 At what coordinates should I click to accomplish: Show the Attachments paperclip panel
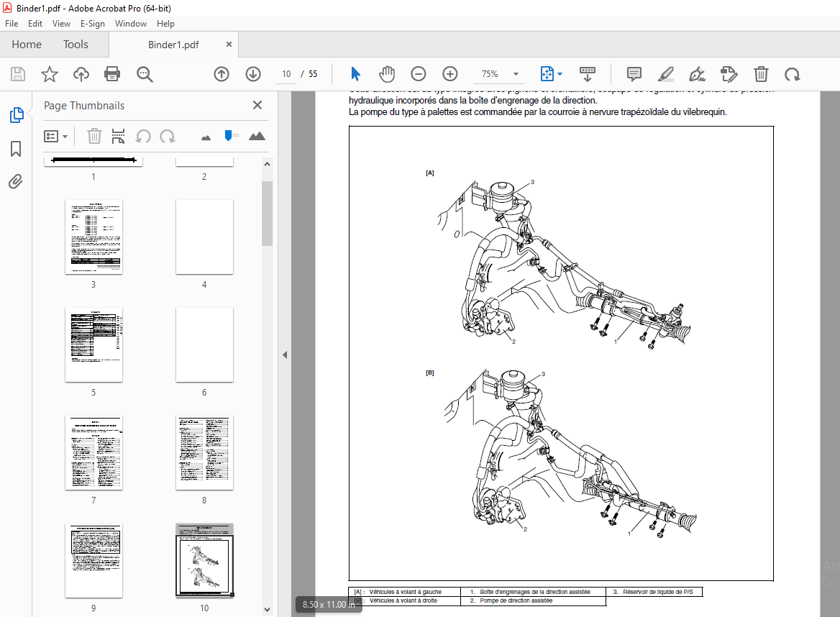pos(16,182)
